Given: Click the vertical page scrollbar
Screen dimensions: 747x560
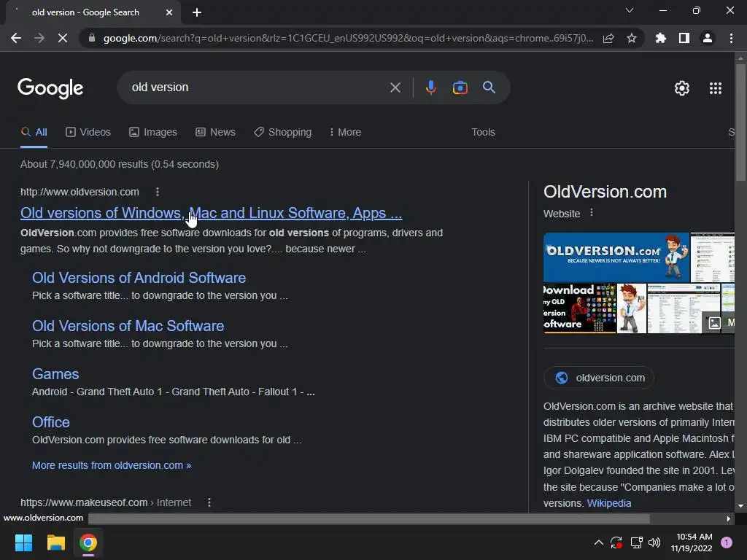Looking at the screenshot, I should click(740, 124).
